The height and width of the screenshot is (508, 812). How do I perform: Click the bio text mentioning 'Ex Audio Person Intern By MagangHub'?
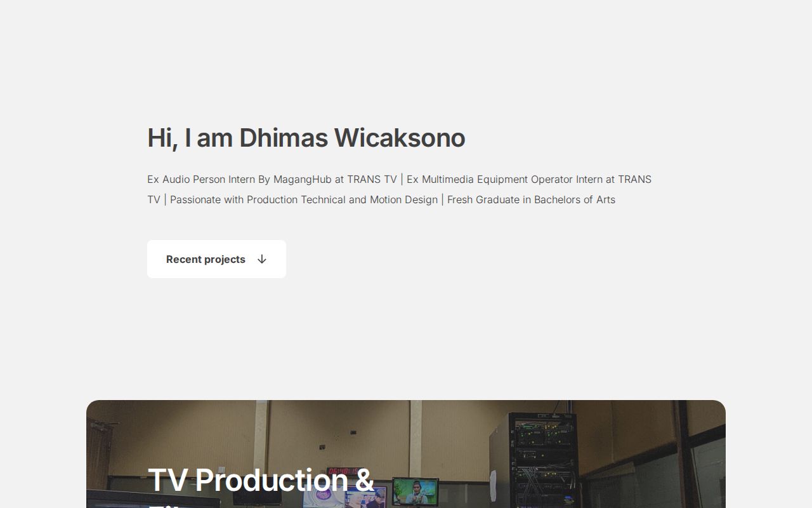(400, 189)
